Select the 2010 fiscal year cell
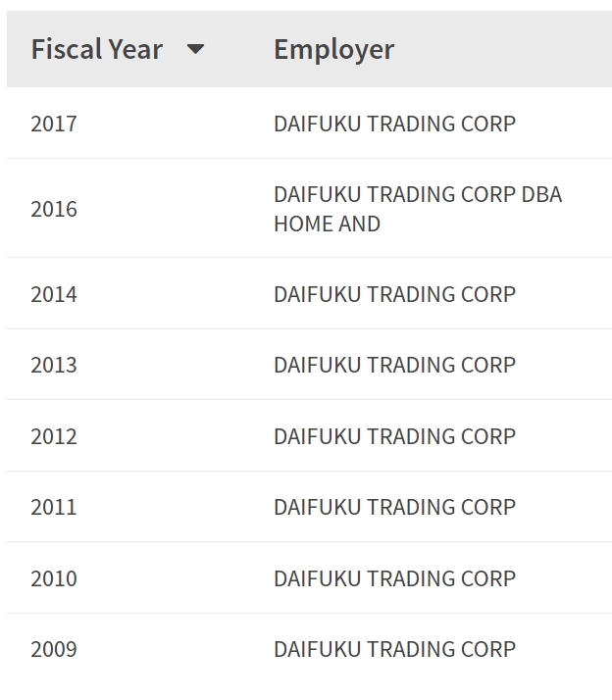This screenshot has height=700, width=612. (54, 578)
